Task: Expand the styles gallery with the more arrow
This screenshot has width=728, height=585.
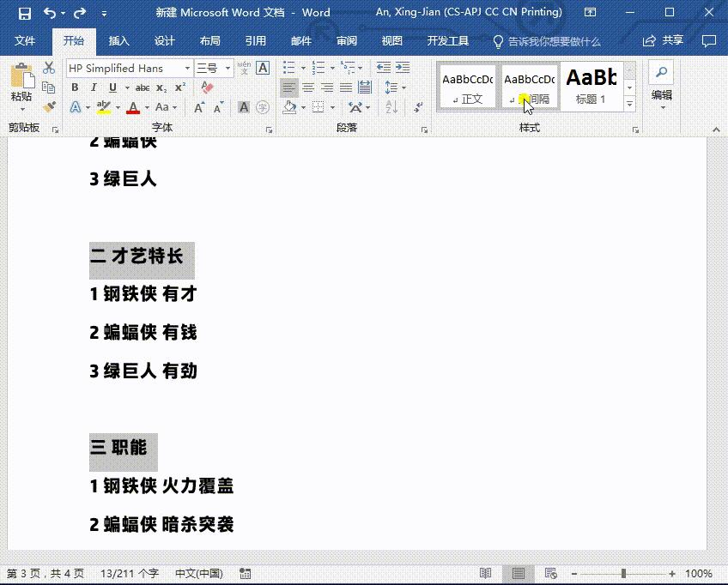Action: pos(630,103)
